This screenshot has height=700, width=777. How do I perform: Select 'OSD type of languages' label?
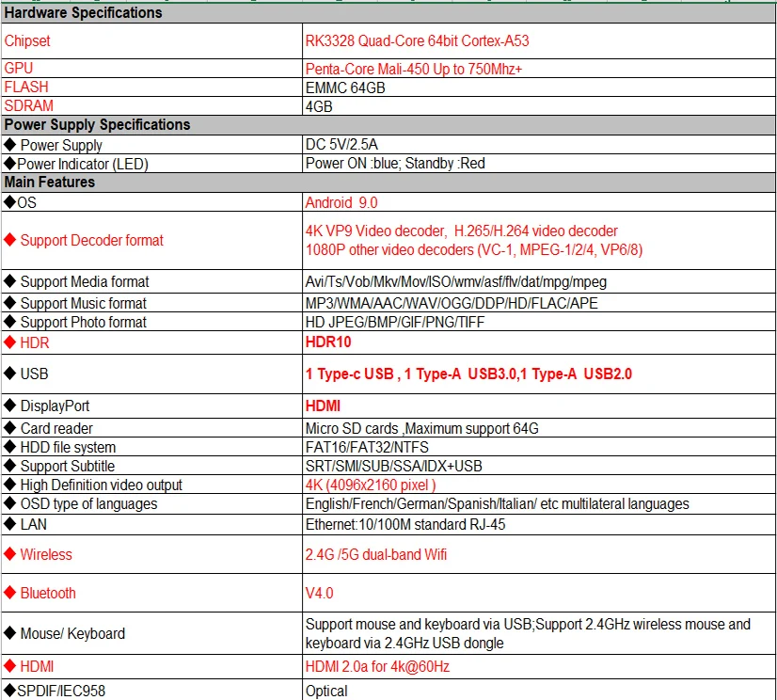coord(151,503)
